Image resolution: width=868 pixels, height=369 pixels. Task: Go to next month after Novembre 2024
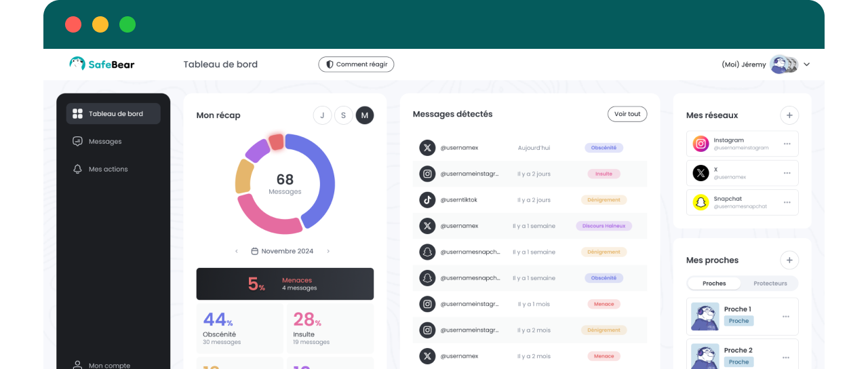coord(328,251)
